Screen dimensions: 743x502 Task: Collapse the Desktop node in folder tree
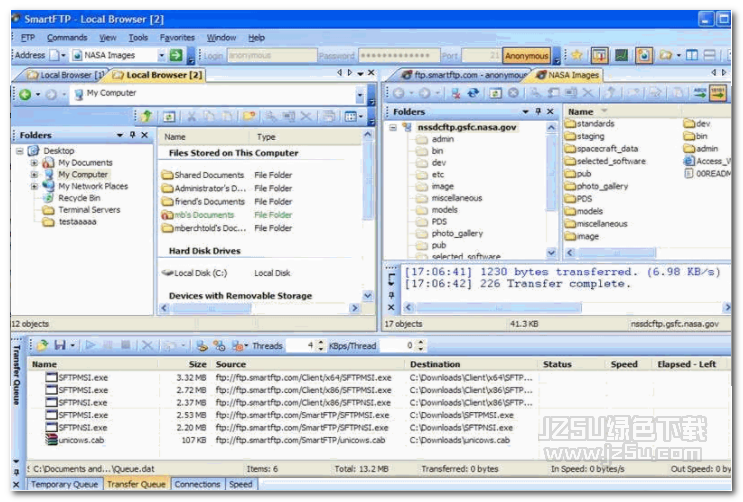(19, 151)
